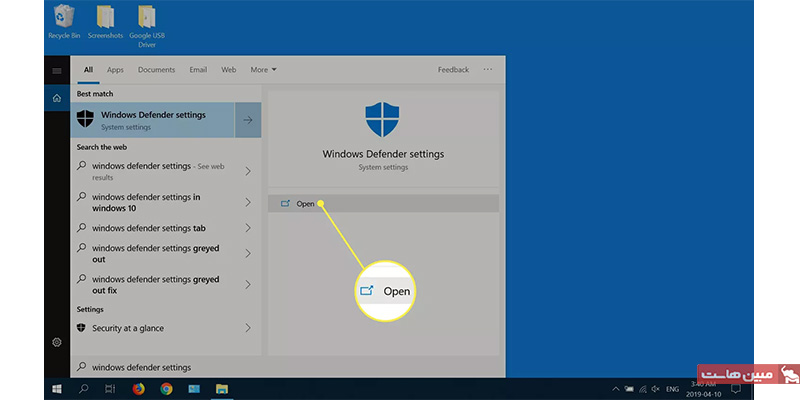Send Feedback from the search panel

point(453,70)
